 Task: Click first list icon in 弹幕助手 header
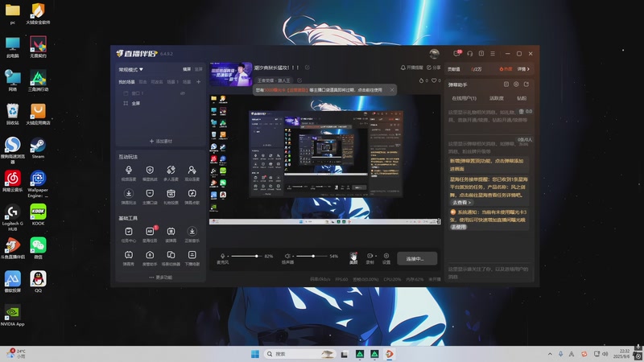[506, 84]
